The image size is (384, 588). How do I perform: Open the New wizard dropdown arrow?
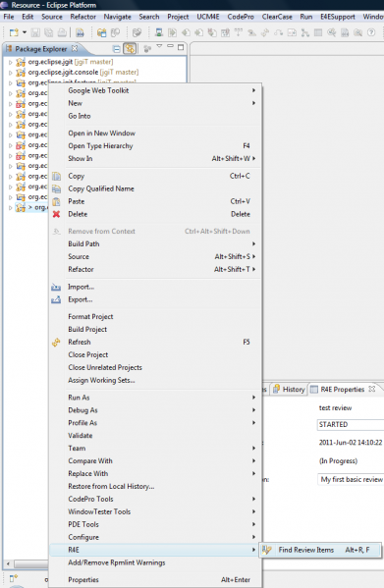pyautogui.click(x=25, y=32)
